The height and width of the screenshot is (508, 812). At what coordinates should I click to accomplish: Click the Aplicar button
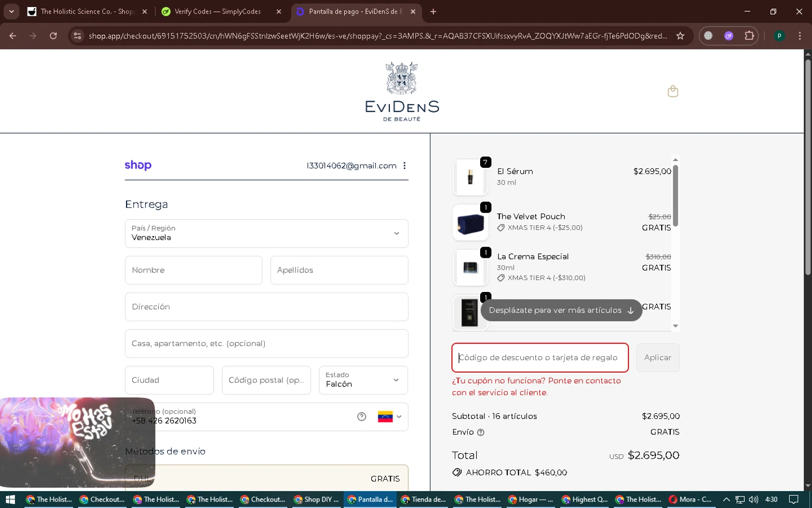click(658, 357)
